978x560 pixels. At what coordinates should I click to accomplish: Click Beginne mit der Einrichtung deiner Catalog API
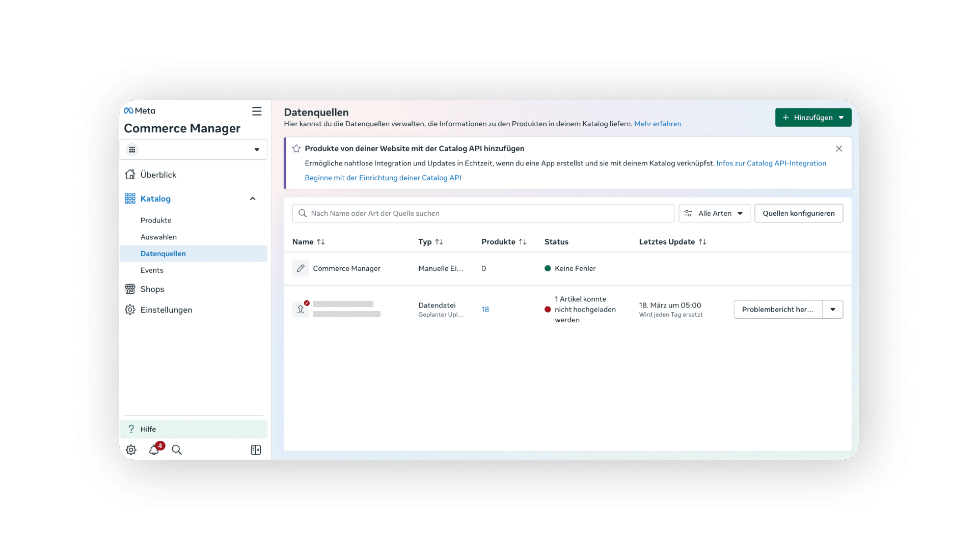click(383, 178)
